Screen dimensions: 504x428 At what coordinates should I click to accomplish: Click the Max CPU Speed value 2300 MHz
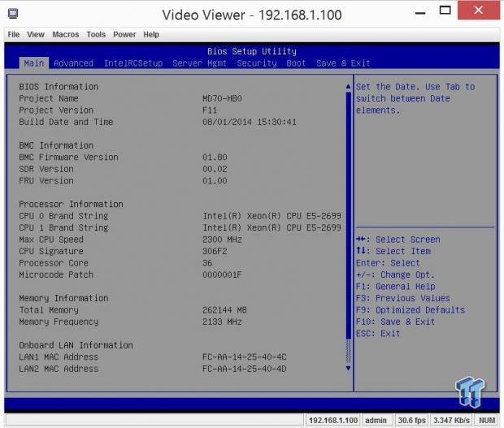222,240
